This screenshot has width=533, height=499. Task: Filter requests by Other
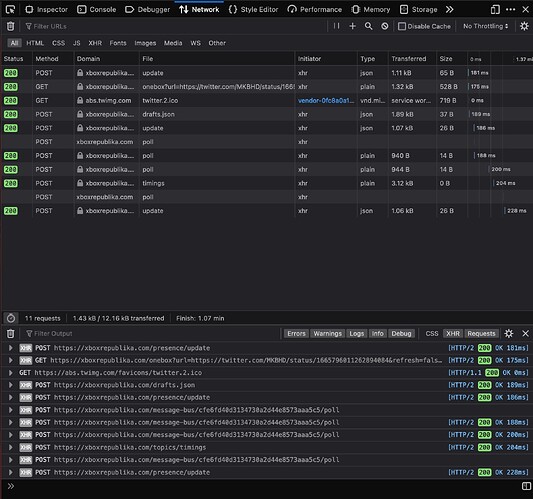(x=217, y=43)
